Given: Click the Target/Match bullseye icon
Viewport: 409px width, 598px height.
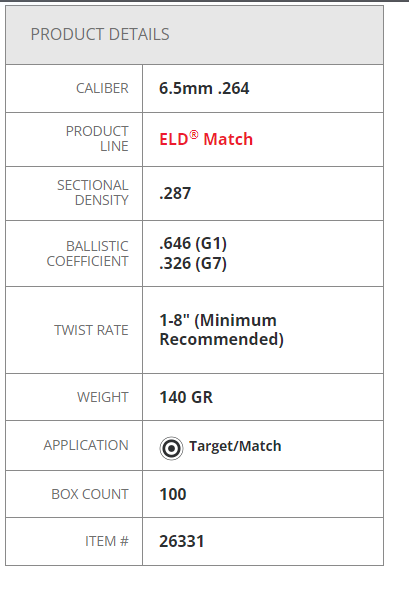Looking at the screenshot, I should [x=171, y=448].
